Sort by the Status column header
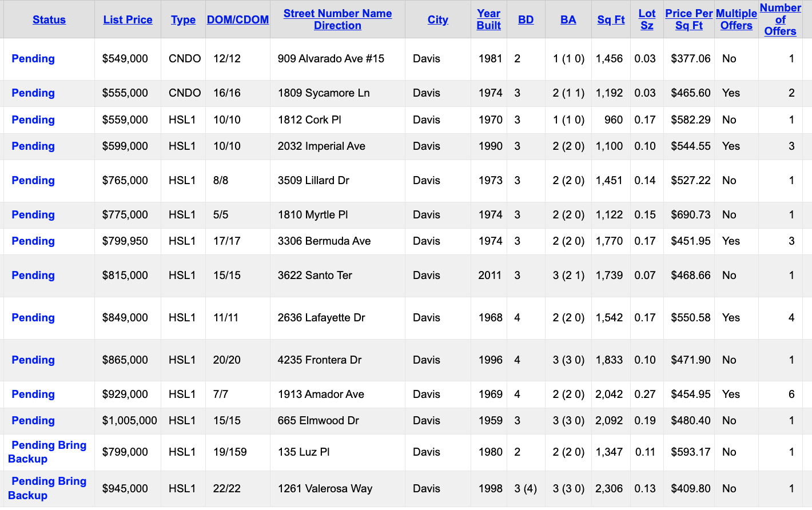The width and height of the screenshot is (812, 510). click(x=49, y=19)
